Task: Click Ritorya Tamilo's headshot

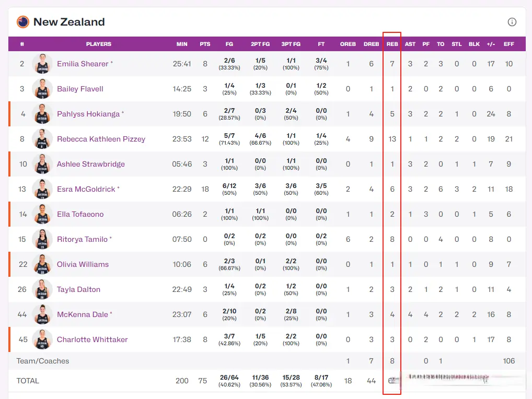Action: point(42,239)
